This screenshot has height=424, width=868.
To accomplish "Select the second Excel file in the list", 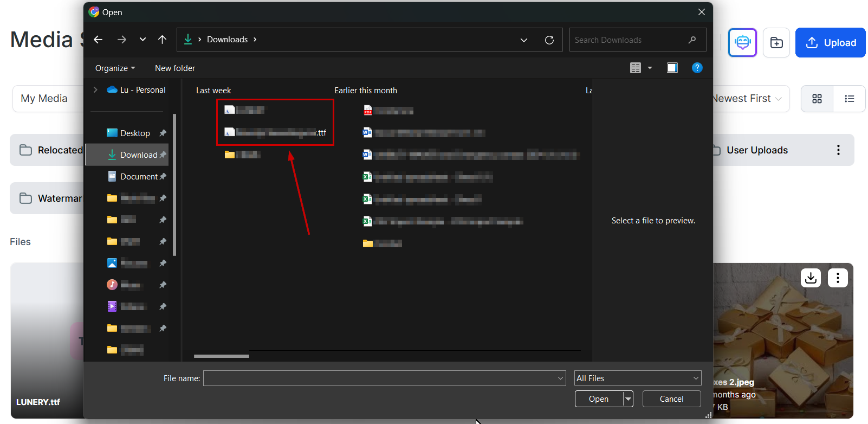I will click(422, 199).
